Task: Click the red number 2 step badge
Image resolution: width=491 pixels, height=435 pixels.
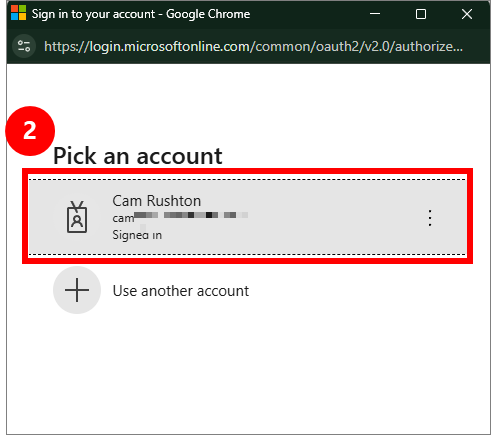Action: click(x=30, y=131)
